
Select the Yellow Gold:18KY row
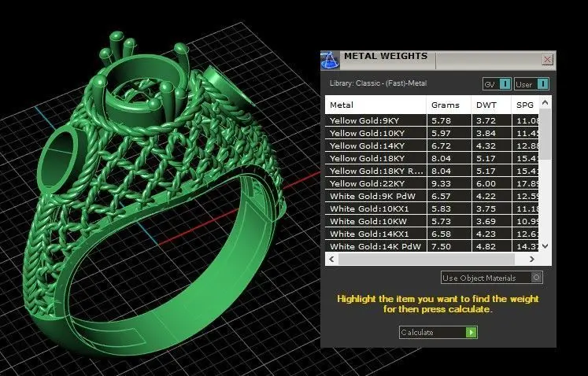[432, 158]
